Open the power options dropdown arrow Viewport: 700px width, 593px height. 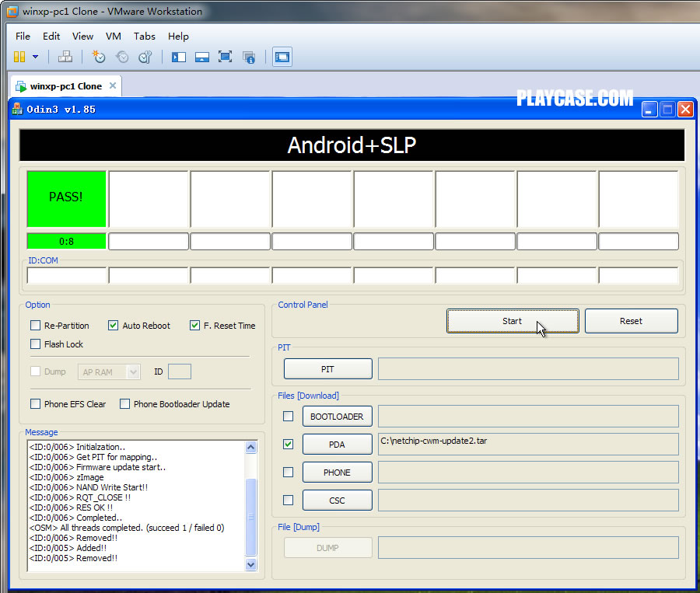click(x=35, y=57)
